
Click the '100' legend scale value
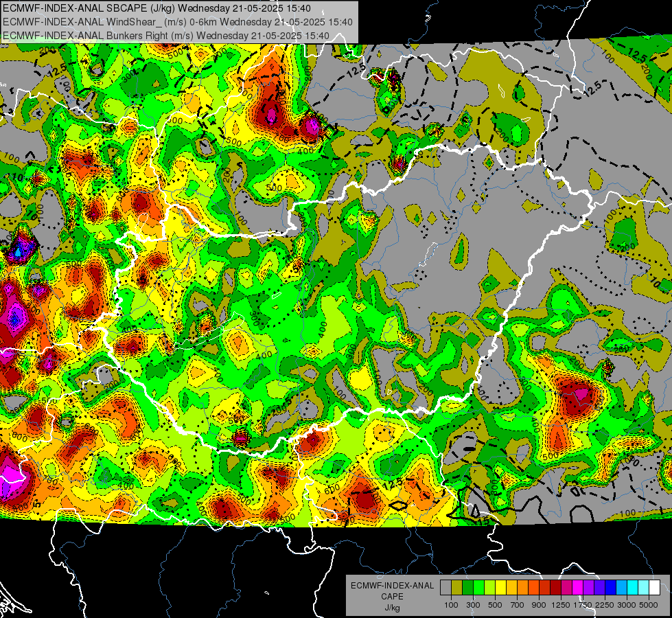coord(451,605)
